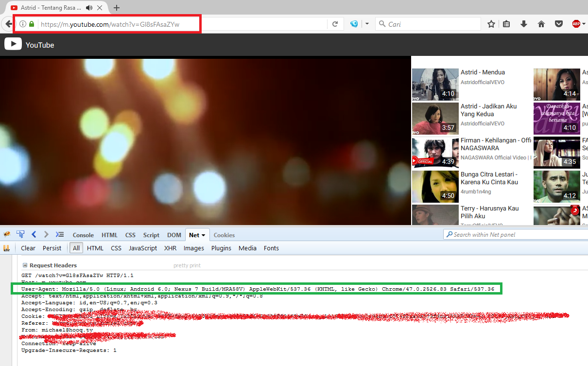This screenshot has width=588, height=366.
Task: Switch to the DOM panel tab
Action: 174,235
